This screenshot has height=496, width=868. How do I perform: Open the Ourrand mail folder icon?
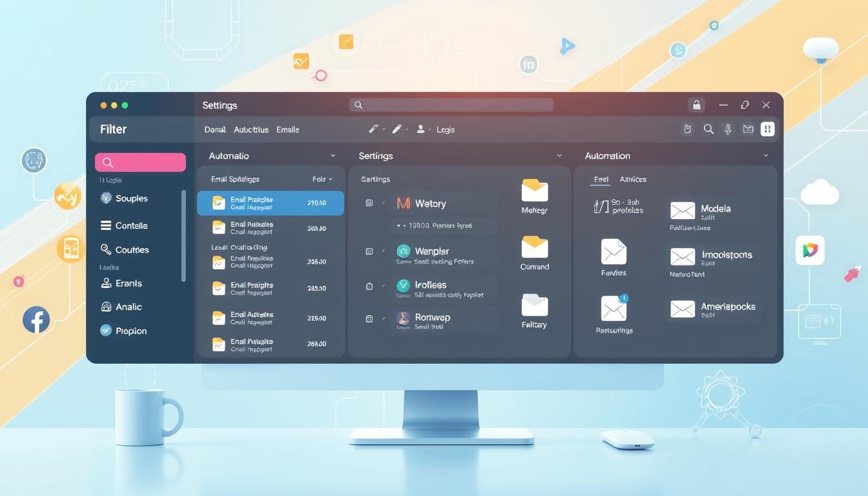(x=535, y=247)
